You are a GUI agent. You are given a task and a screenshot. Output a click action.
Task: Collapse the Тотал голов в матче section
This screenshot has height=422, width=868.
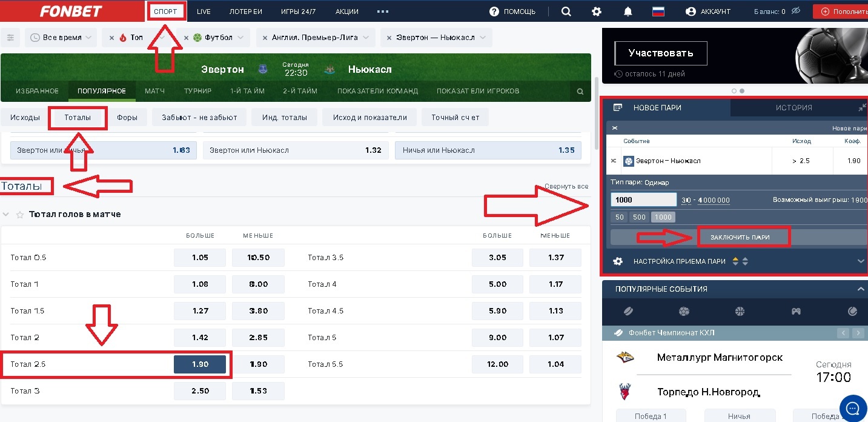pos(6,215)
